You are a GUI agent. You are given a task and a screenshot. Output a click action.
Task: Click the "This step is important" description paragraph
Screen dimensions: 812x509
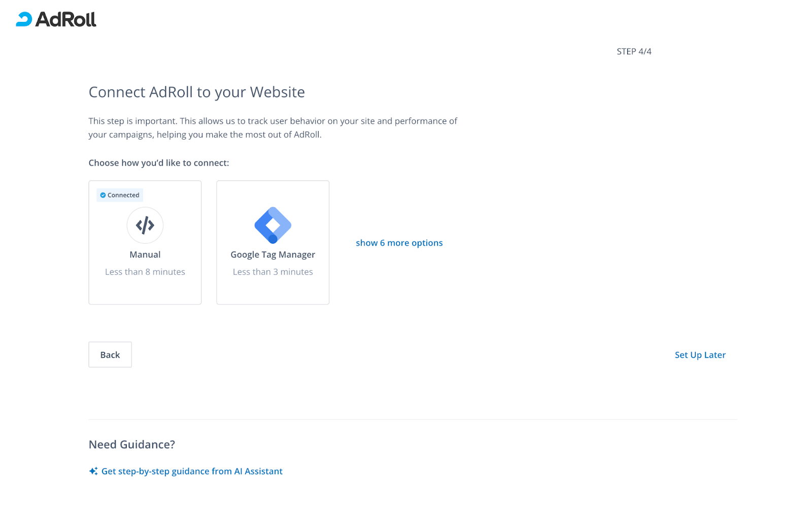pyautogui.click(x=273, y=128)
